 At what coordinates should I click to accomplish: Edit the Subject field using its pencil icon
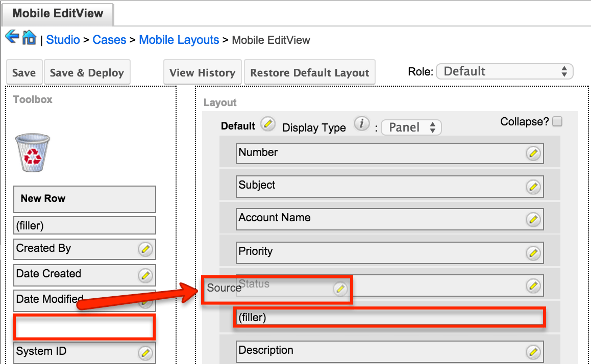533,187
